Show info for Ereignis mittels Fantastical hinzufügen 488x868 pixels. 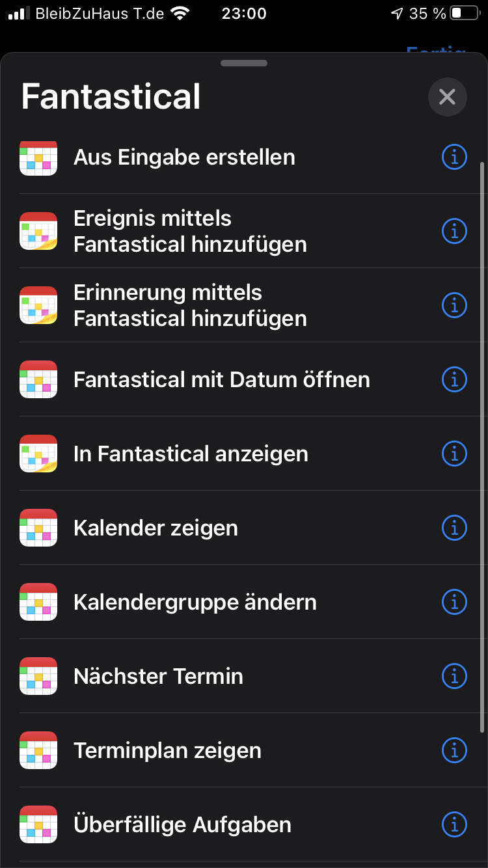pyautogui.click(x=454, y=231)
